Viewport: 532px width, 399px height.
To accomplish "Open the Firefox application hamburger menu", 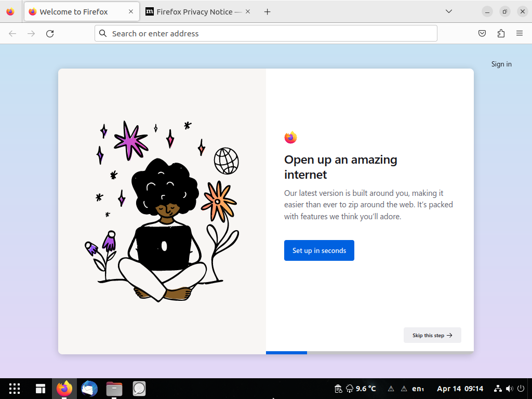I will coord(520,33).
